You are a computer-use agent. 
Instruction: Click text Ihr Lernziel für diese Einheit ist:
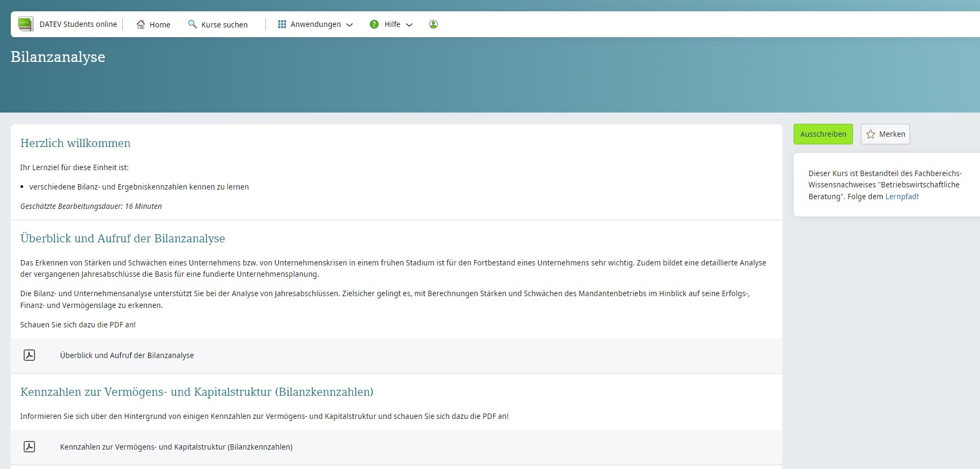click(x=74, y=167)
